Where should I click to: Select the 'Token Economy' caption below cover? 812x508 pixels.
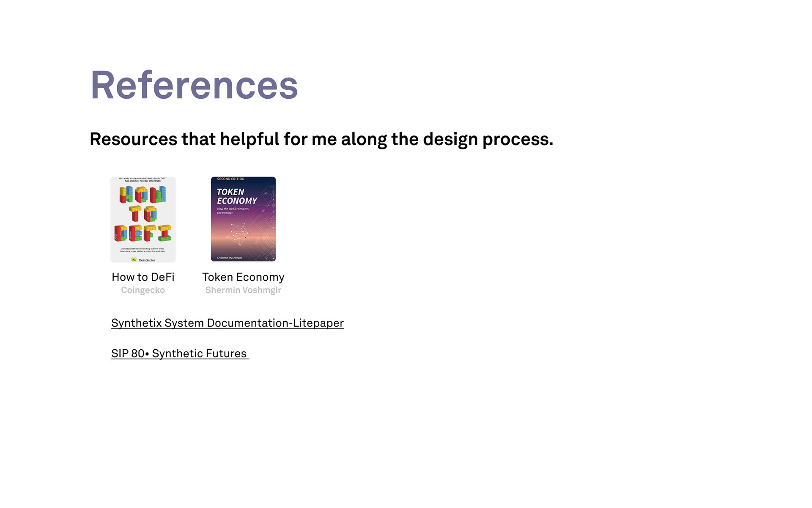pos(243,277)
